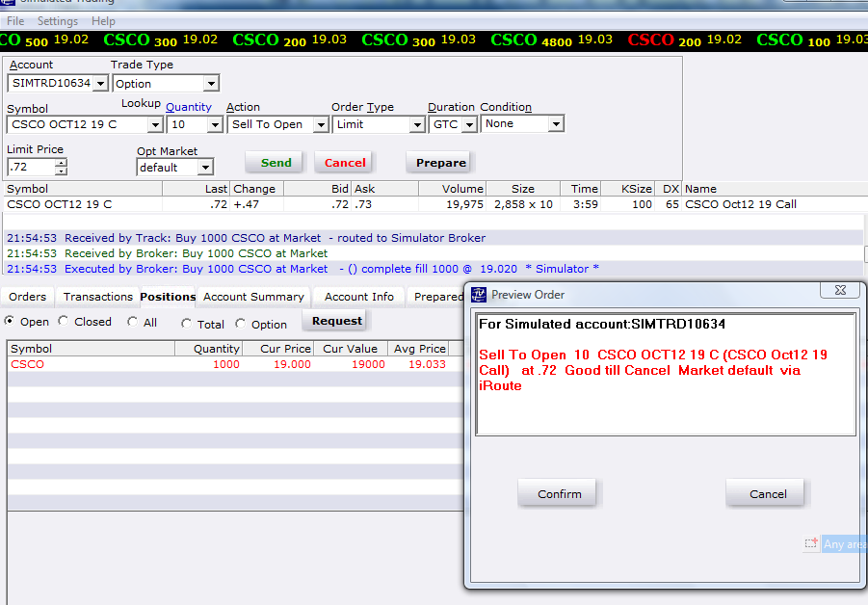Select the Open positions radio button
This screenshot has width=868, height=605.
click(10, 321)
